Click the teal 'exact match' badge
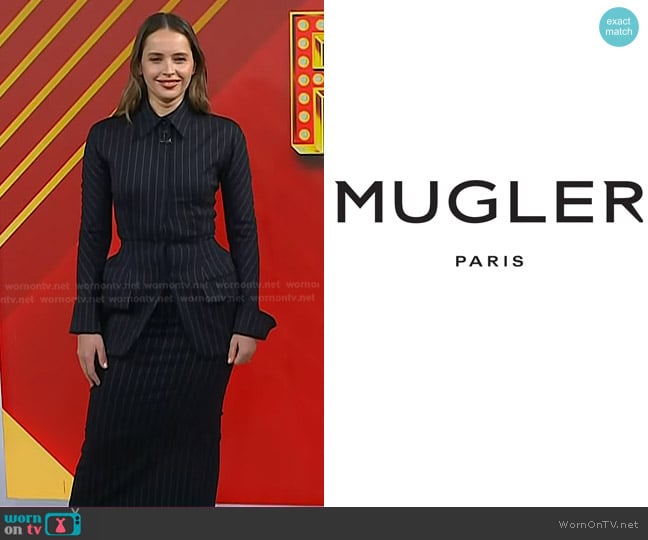 [619, 27]
